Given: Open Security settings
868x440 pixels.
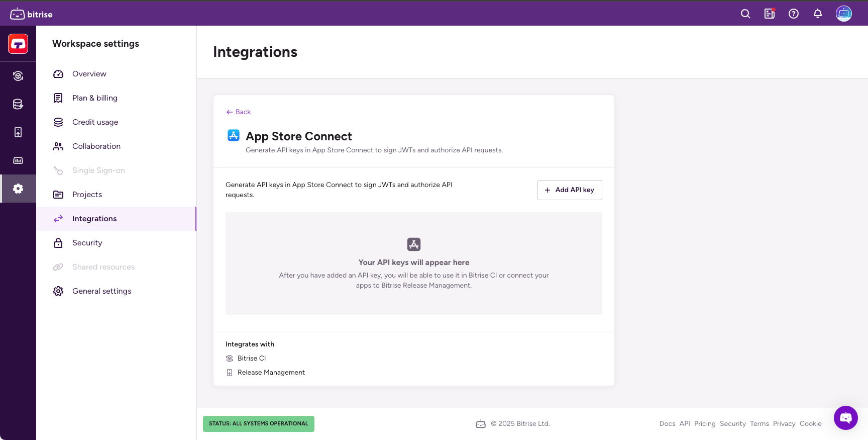Looking at the screenshot, I should pos(116,243).
